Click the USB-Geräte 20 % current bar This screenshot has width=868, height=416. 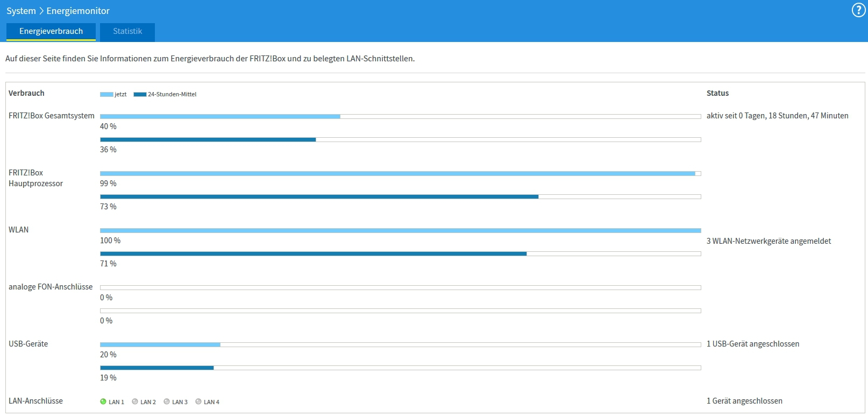point(160,344)
